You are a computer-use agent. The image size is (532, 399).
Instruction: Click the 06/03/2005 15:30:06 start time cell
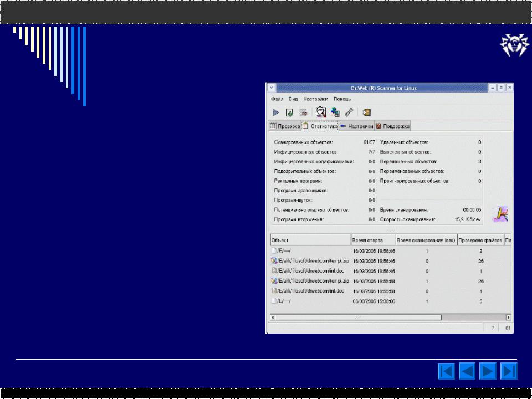pos(374,301)
